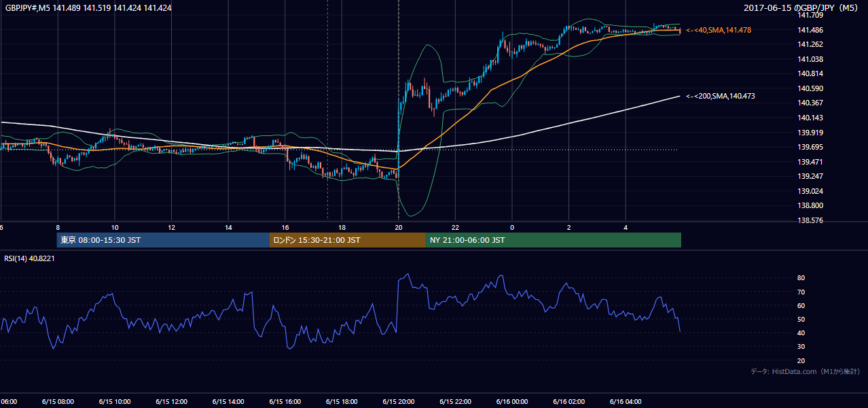Click hour tick 8 on the chart axis
Image resolution: width=868 pixels, height=408 pixels.
point(58,228)
